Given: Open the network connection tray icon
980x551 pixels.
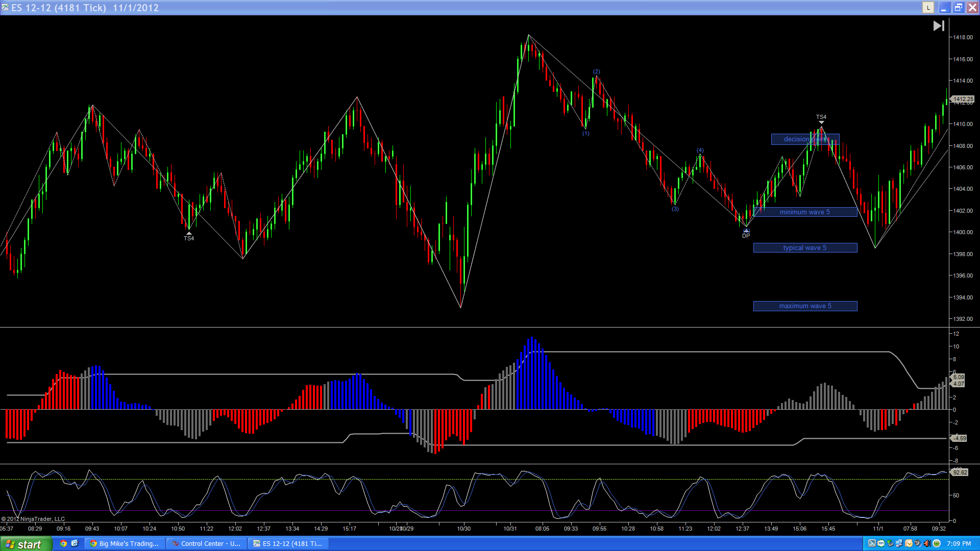Looking at the screenshot, I should (x=899, y=544).
